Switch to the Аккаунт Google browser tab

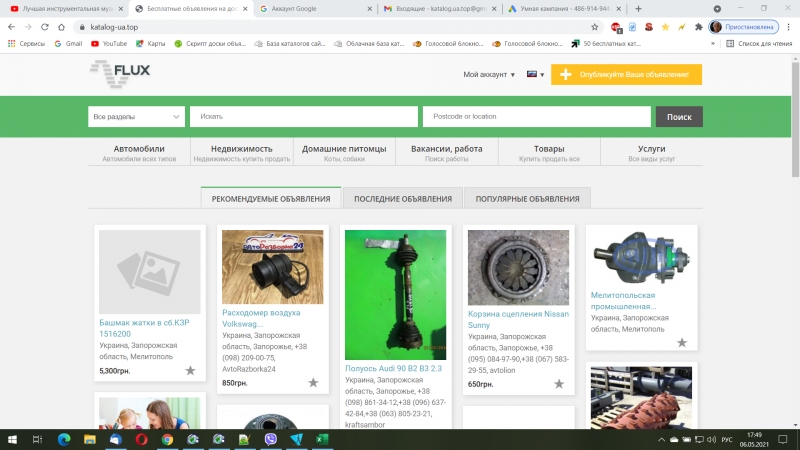click(x=316, y=9)
